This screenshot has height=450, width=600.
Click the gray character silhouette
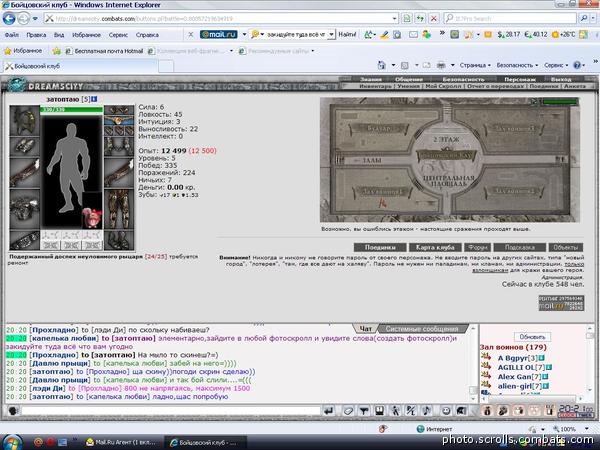coord(69,168)
